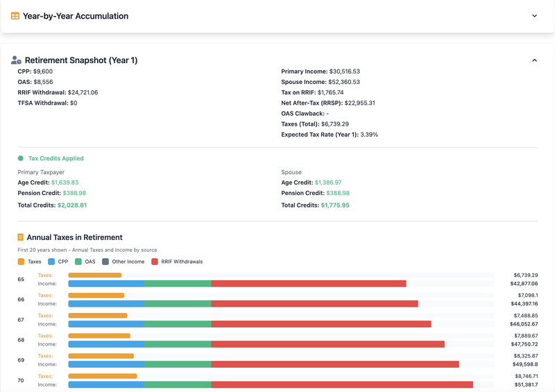Viewport: 555px width, 392px height.
Task: Click the green OAS segment for age 68
Action: [178, 344]
